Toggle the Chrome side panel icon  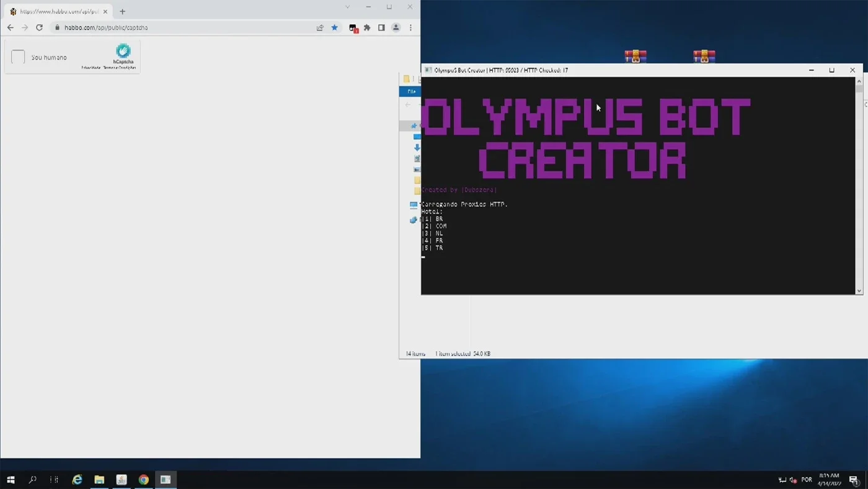pos(381,27)
